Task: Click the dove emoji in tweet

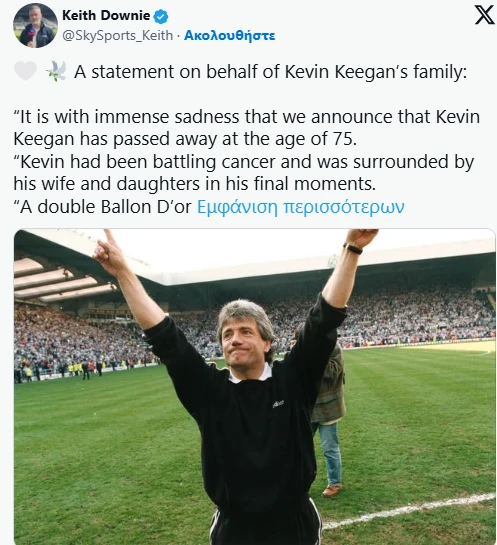Action: [56, 71]
